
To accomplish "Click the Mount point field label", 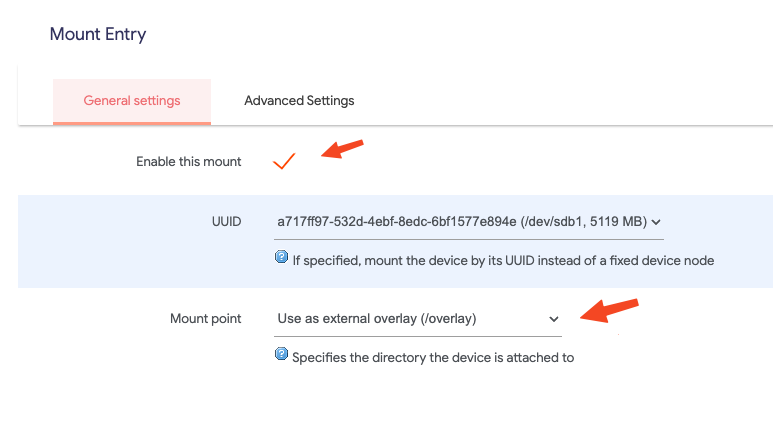I will click(205, 319).
